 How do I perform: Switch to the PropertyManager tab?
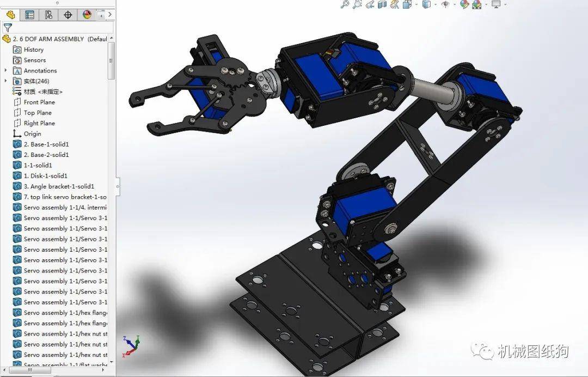click(30, 15)
